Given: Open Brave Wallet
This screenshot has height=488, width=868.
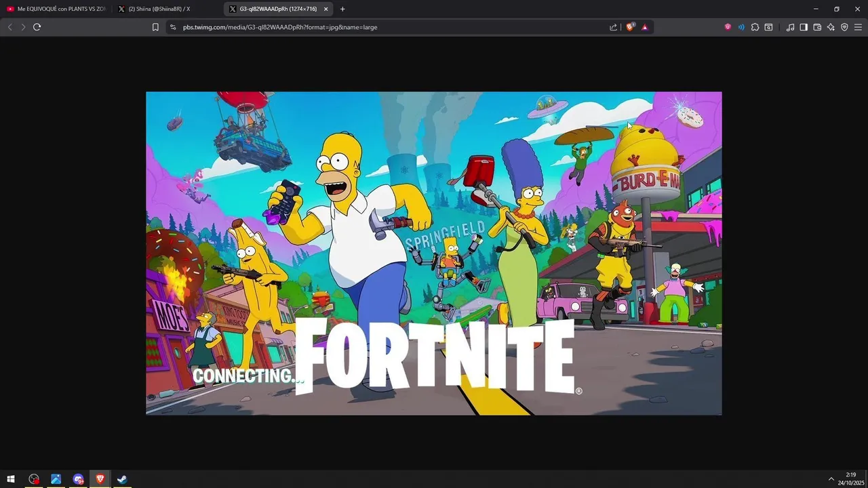Looking at the screenshot, I should pyautogui.click(x=817, y=27).
